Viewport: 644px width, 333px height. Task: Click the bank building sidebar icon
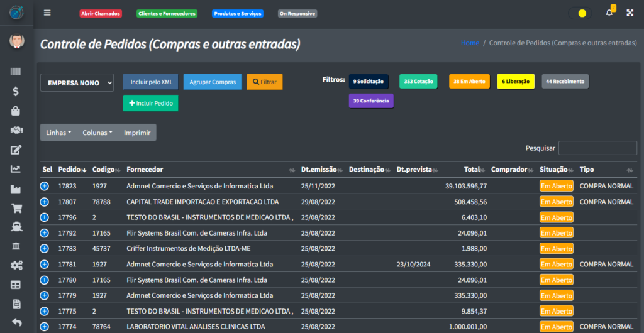[x=16, y=246]
